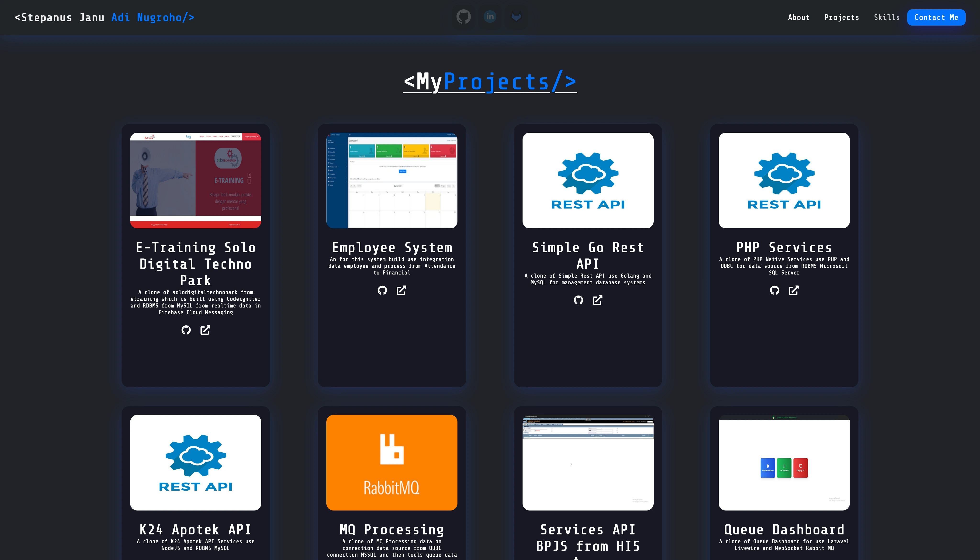Click Queue Dashboard screenshot thumbnail
The height and width of the screenshot is (560, 980).
click(784, 463)
